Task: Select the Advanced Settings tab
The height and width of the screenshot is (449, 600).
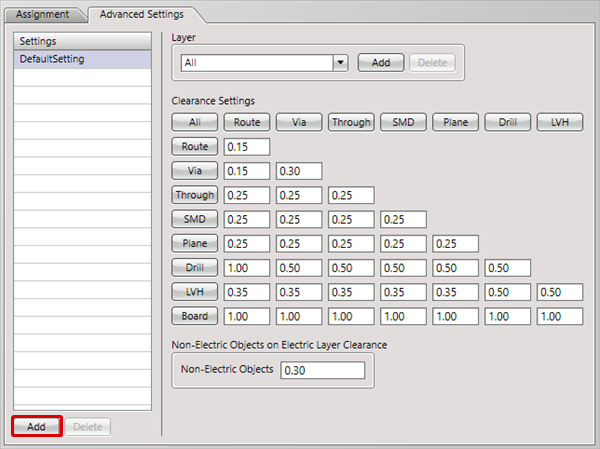Action: 139,15
